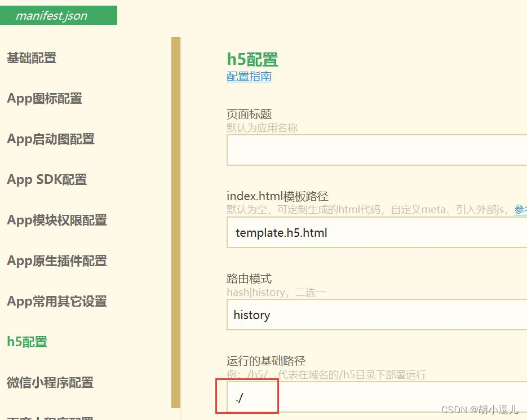This screenshot has height=420, width=527.
Task: Open the 参考 link near index.html模板路径
Action: (521, 210)
